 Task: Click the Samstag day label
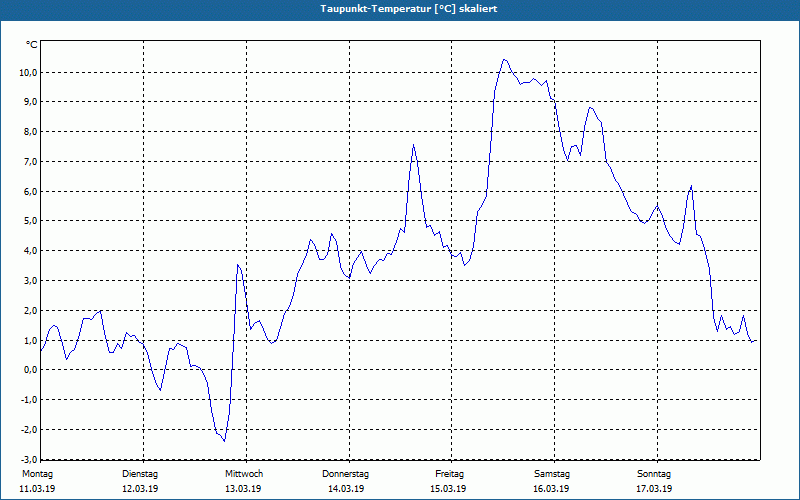pos(552,474)
